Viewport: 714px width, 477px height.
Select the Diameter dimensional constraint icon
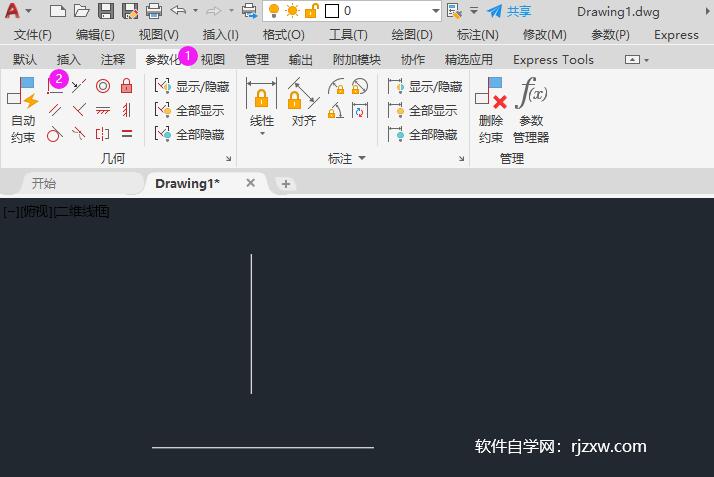click(360, 86)
